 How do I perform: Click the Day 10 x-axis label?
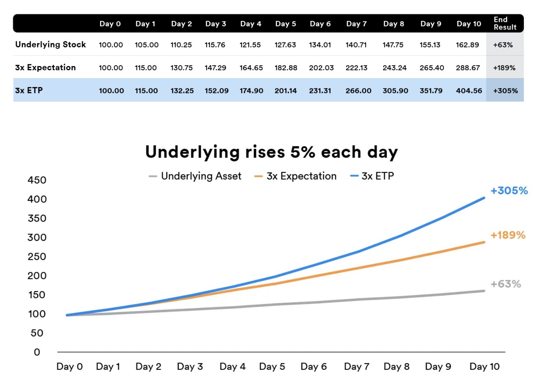484,367
